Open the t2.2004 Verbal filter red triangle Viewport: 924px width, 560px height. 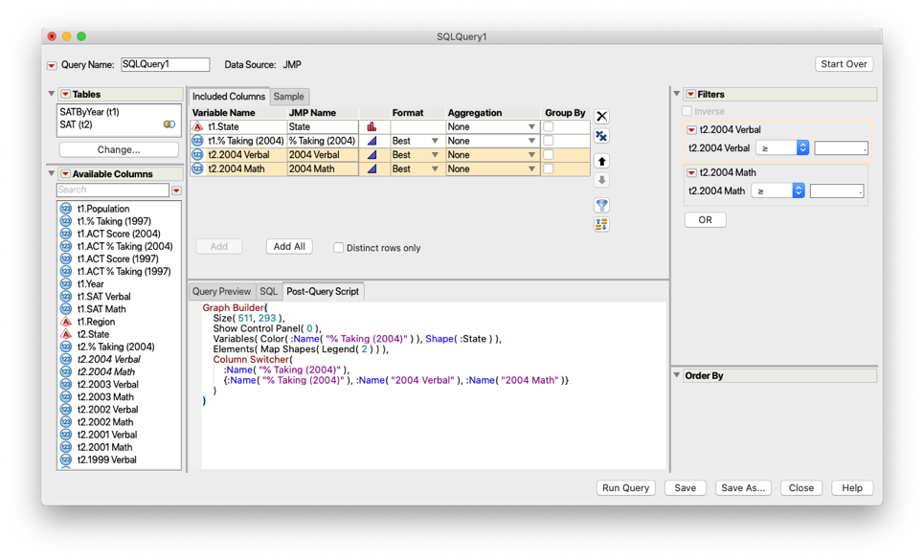[692, 130]
